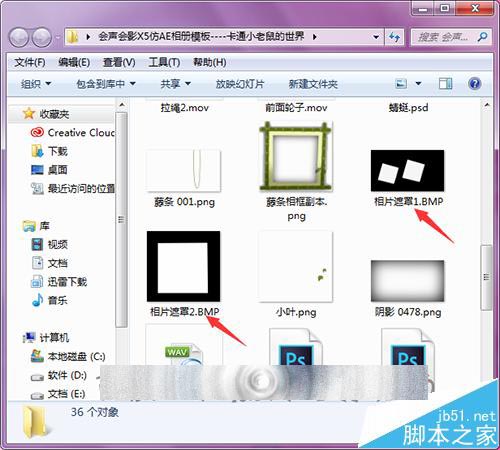Viewport: 500px width, 450px height.
Task: Open the 文档 library
Action: [x=49, y=263]
